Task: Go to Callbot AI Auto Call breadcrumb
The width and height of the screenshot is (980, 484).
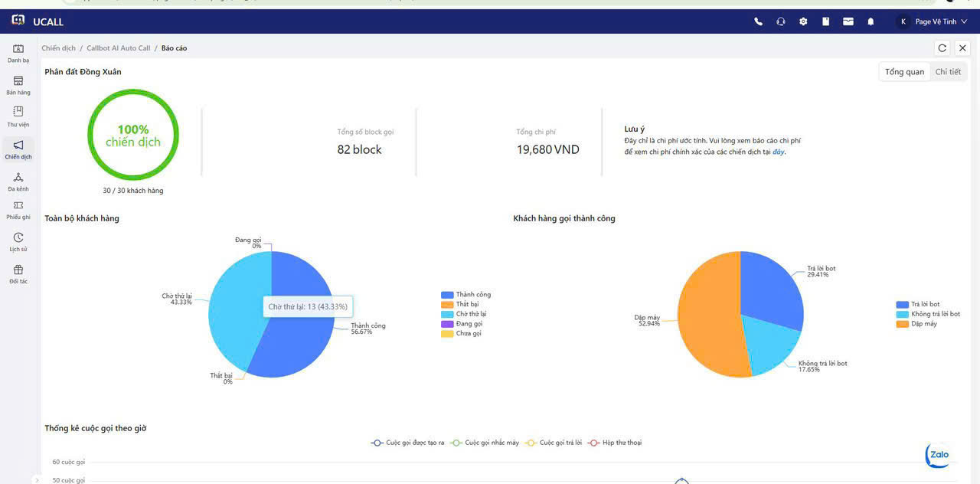Action: [x=119, y=48]
